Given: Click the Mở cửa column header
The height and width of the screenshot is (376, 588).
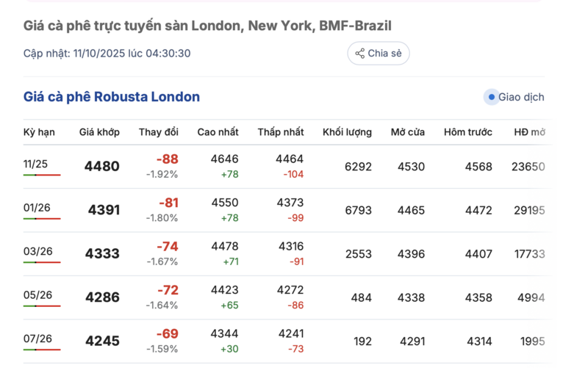Looking at the screenshot, I should coord(407,132).
